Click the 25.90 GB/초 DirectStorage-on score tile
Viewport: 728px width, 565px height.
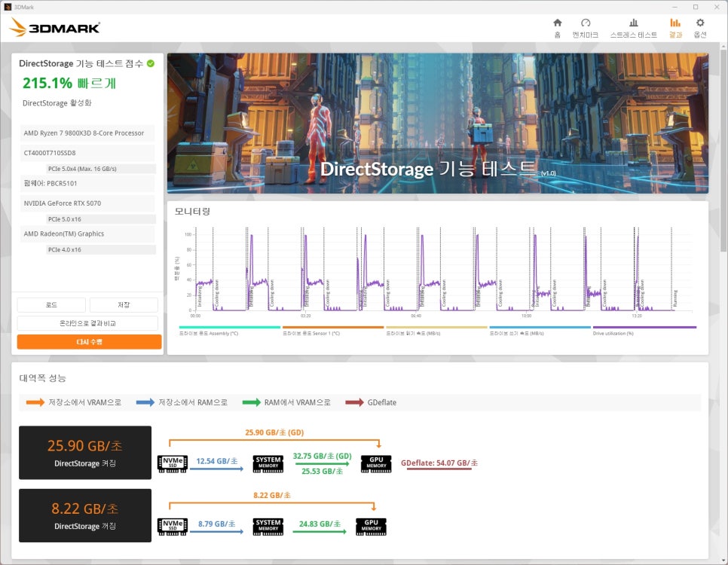click(x=85, y=453)
